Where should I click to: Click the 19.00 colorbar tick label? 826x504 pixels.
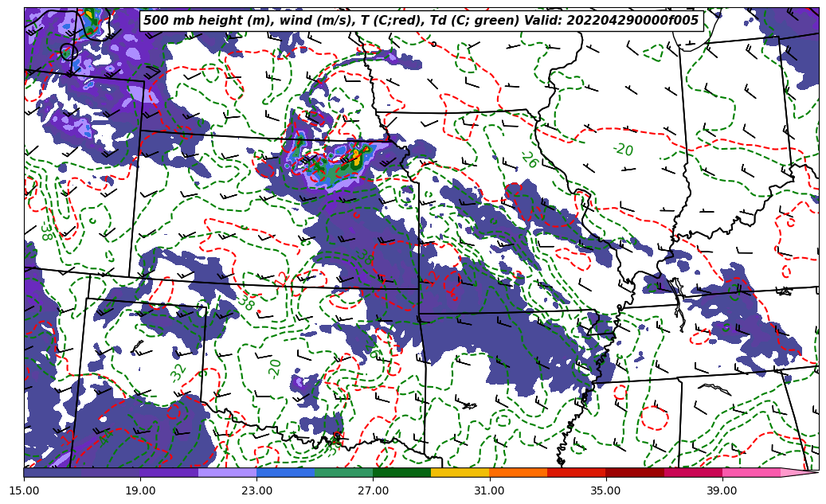click(140, 490)
